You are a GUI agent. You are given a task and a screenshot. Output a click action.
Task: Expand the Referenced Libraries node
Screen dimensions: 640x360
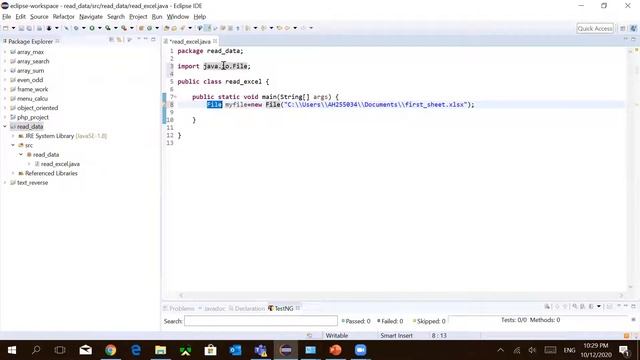point(13,173)
